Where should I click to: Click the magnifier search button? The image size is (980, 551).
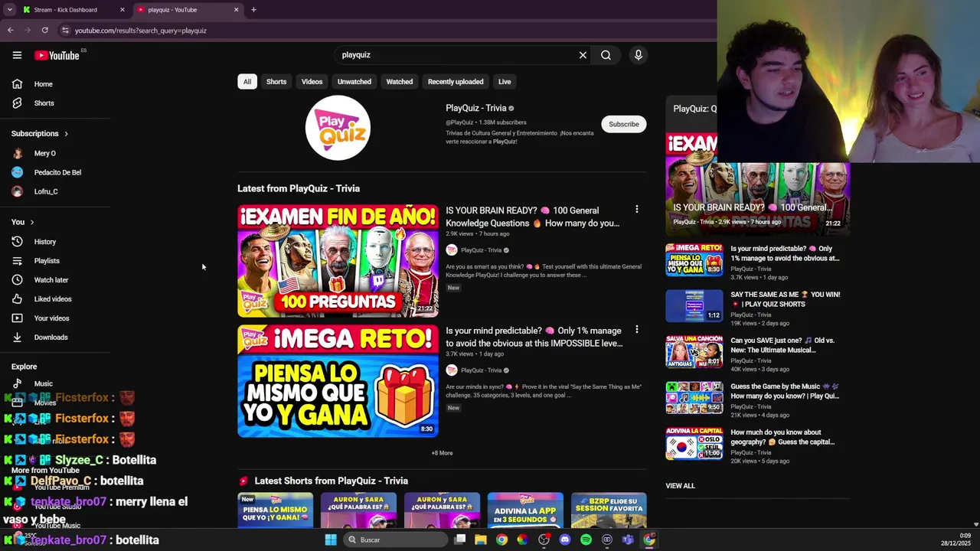(x=606, y=55)
